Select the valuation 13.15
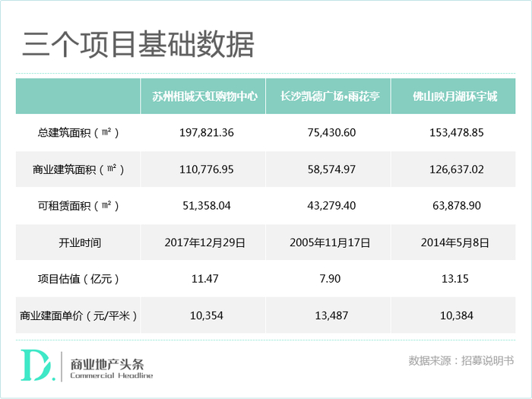 [455, 279]
